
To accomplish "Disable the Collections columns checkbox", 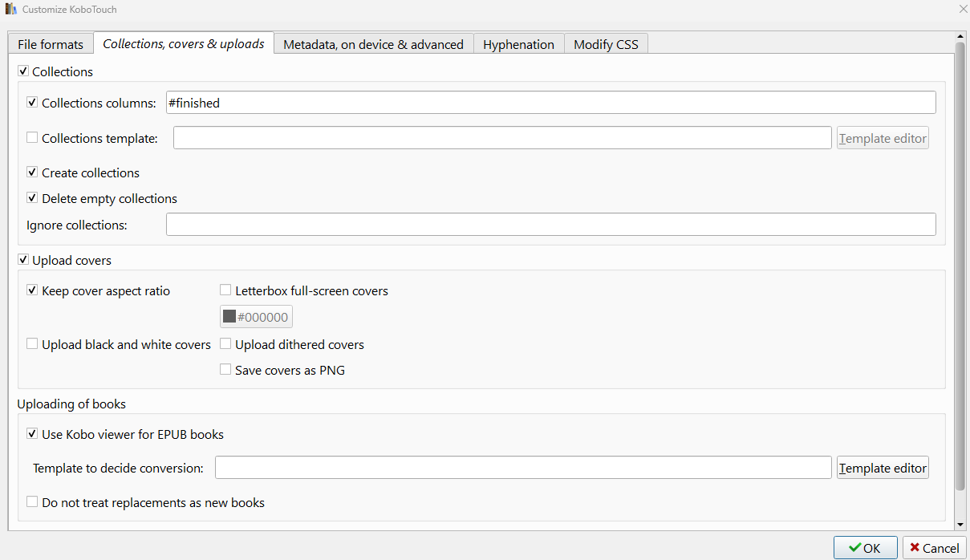I will coord(32,103).
